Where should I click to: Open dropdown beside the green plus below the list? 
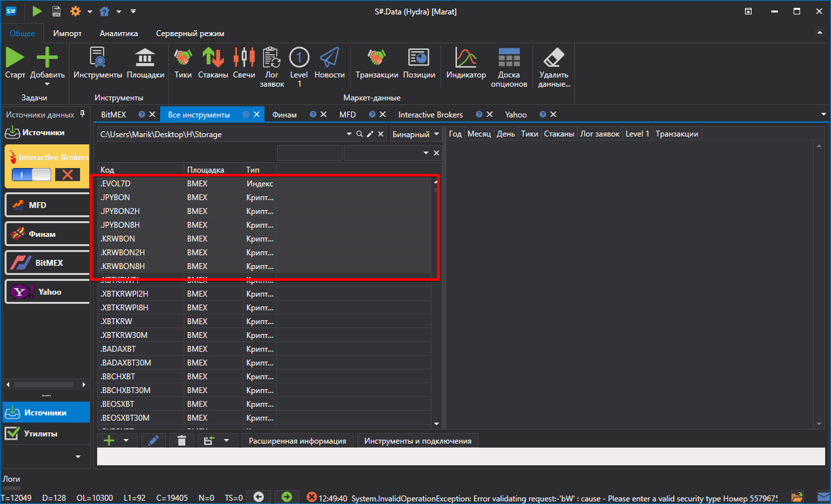[126, 441]
